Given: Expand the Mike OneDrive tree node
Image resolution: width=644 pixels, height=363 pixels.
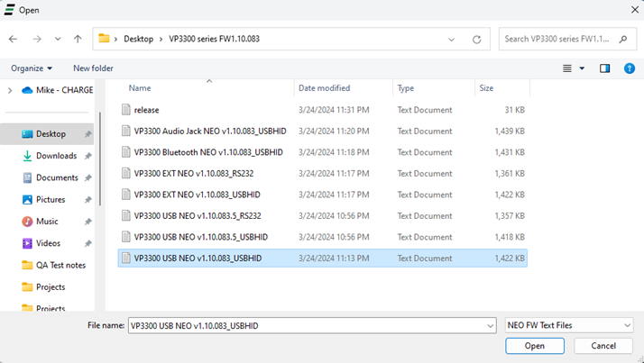Looking at the screenshot, I should [x=10, y=90].
